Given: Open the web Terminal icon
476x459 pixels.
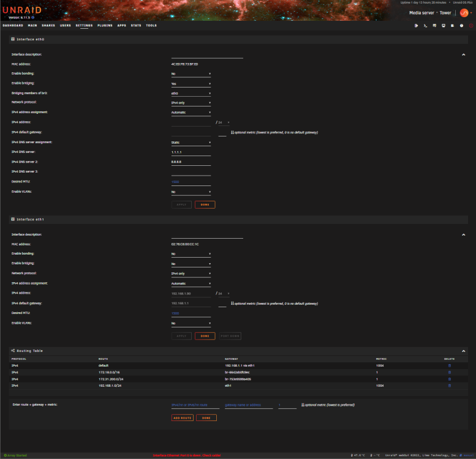Looking at the screenshot, I should (x=425, y=26).
